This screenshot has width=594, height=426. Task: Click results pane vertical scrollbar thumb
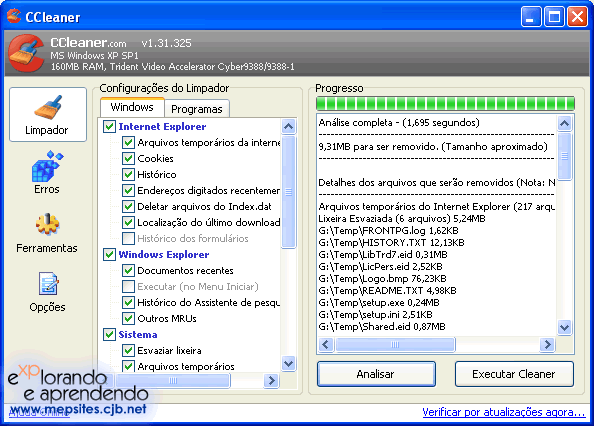click(x=564, y=156)
